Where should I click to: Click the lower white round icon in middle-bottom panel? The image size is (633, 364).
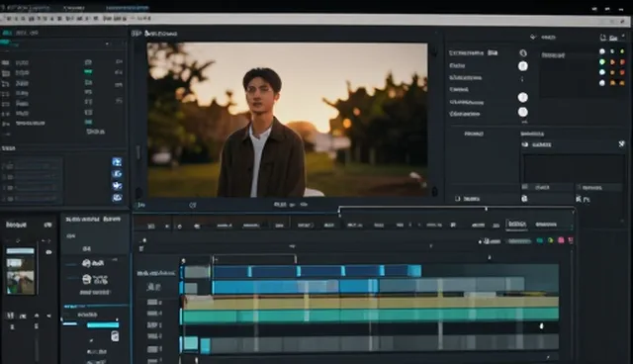point(86,279)
